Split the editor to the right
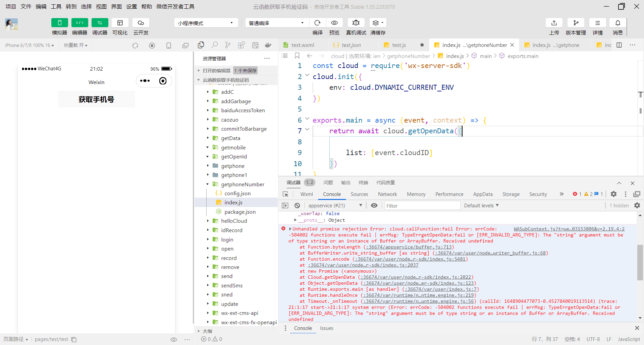 (x=619, y=45)
